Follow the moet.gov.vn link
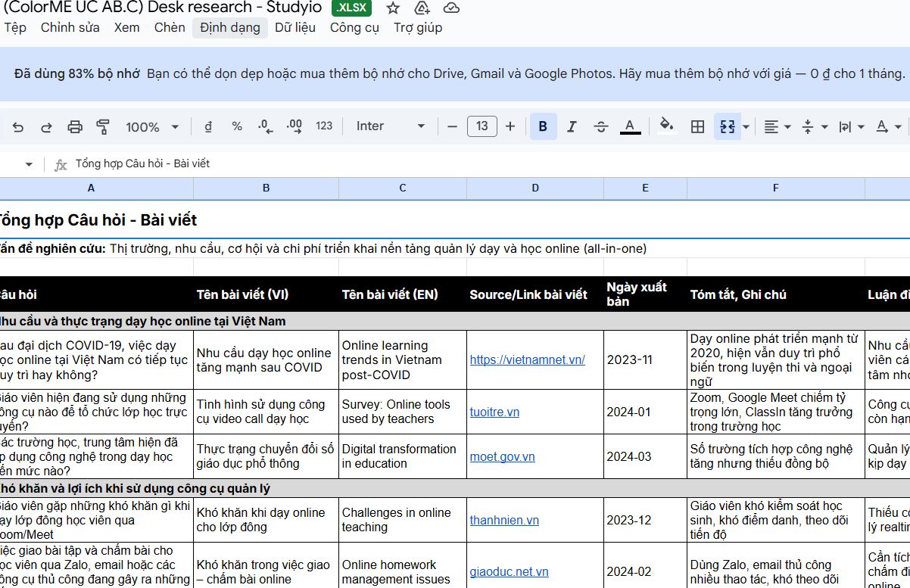 (x=502, y=456)
